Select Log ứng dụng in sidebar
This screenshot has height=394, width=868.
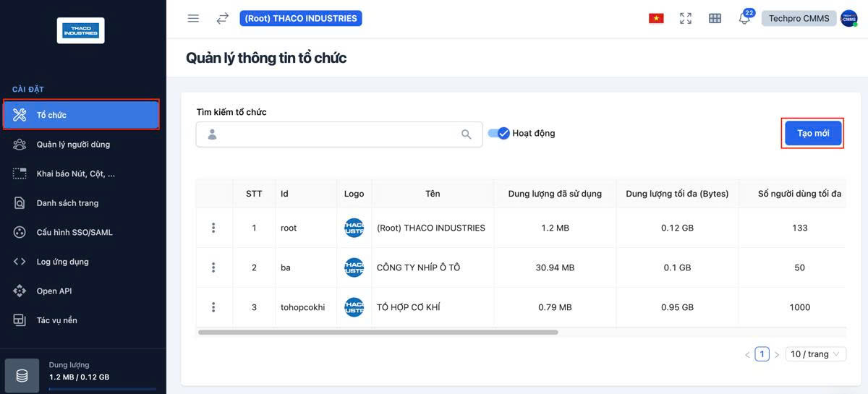tap(63, 262)
